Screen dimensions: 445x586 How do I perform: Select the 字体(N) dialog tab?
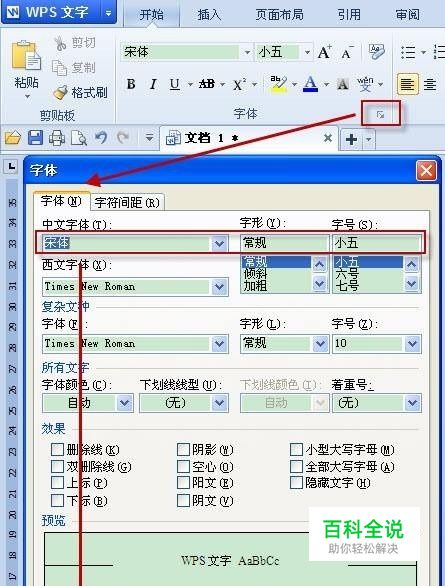61,201
